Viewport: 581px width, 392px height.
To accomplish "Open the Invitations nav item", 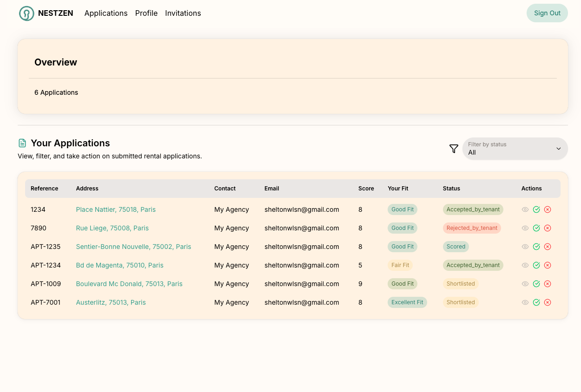I will [x=183, y=13].
